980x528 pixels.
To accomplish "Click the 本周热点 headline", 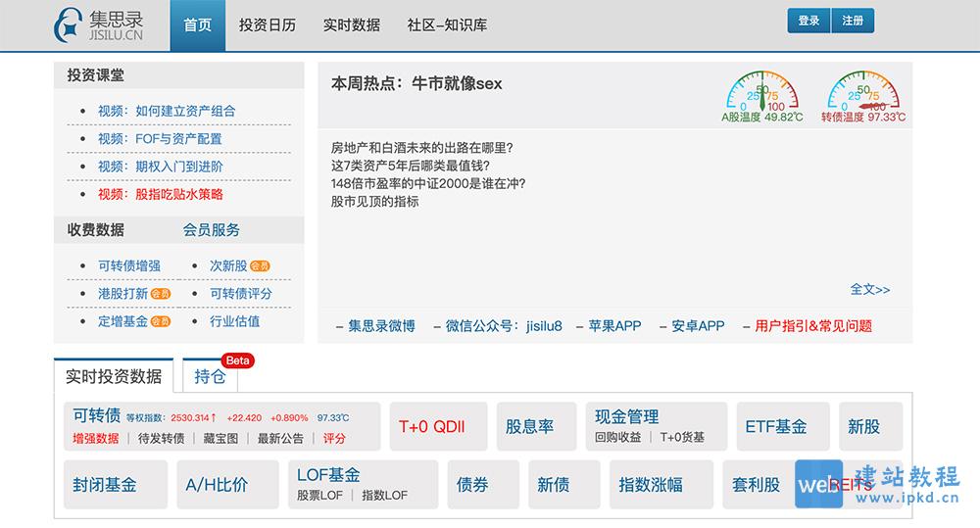I will [416, 83].
